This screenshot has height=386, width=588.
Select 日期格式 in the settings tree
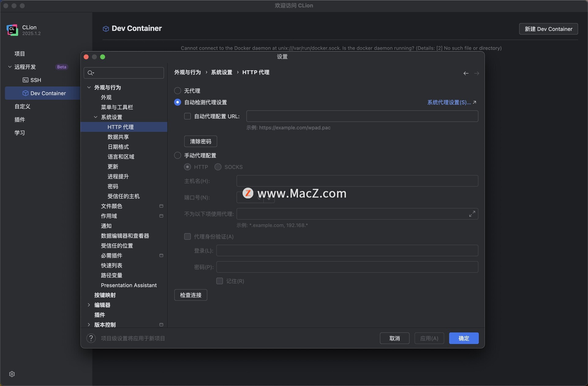point(118,147)
